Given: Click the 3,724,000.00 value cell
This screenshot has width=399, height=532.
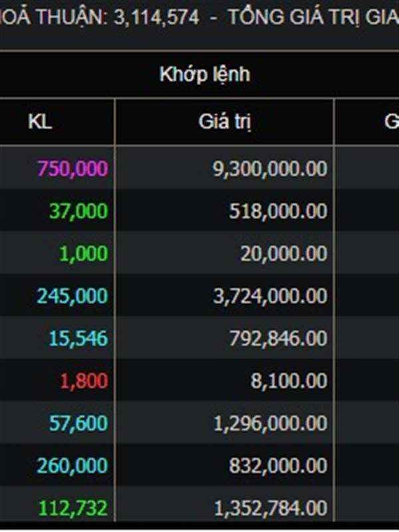Looking at the screenshot, I should click(x=225, y=295).
